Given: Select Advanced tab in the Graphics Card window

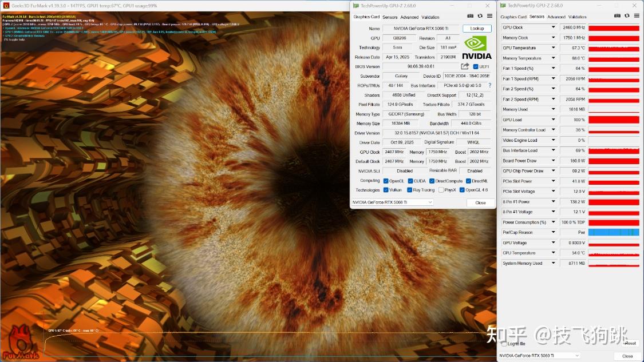Looking at the screenshot, I should tap(409, 17).
